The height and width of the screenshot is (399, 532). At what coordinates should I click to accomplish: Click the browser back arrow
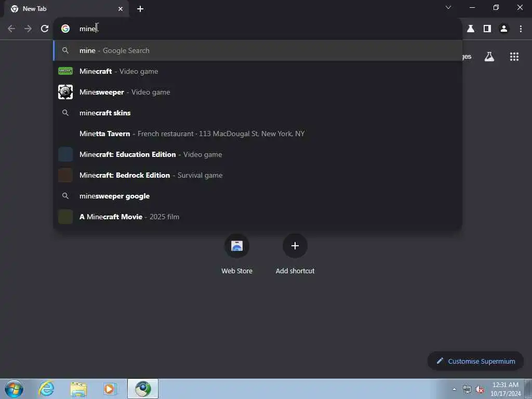[11, 29]
